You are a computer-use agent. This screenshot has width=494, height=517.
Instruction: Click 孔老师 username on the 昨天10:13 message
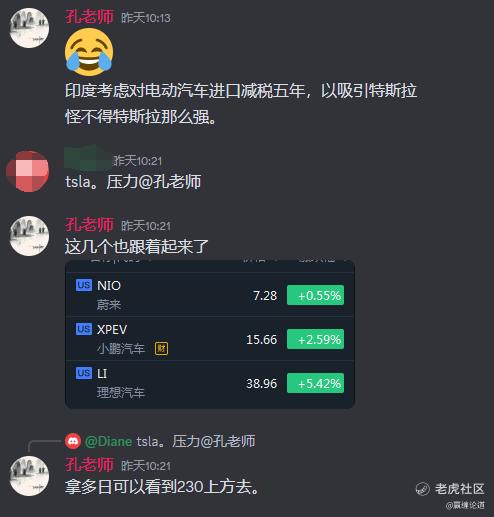89,17
